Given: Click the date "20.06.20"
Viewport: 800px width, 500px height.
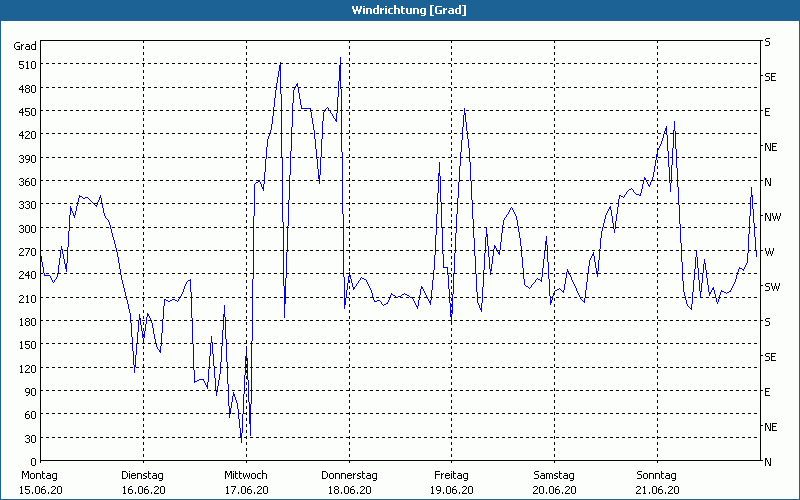Looking at the screenshot, I should [555, 490].
